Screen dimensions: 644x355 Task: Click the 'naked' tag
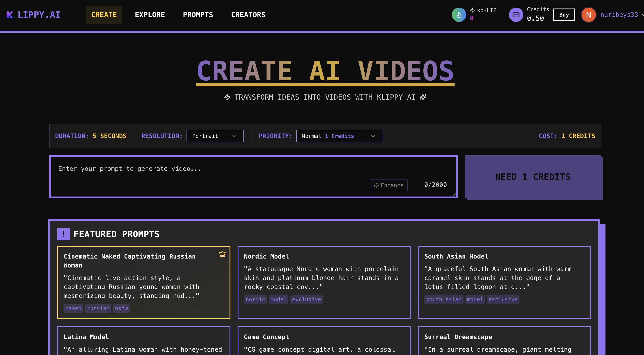click(73, 308)
